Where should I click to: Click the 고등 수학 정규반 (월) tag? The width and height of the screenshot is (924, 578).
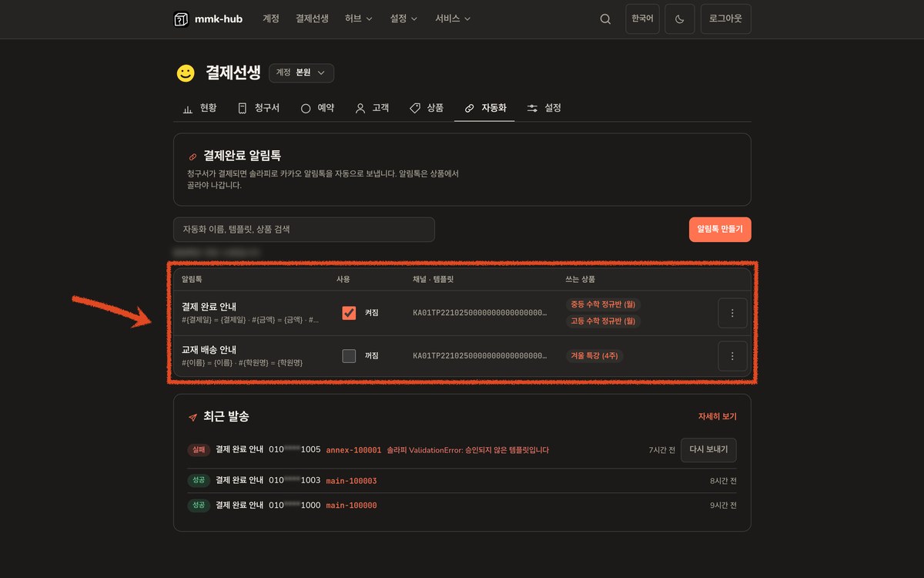pyautogui.click(x=603, y=321)
